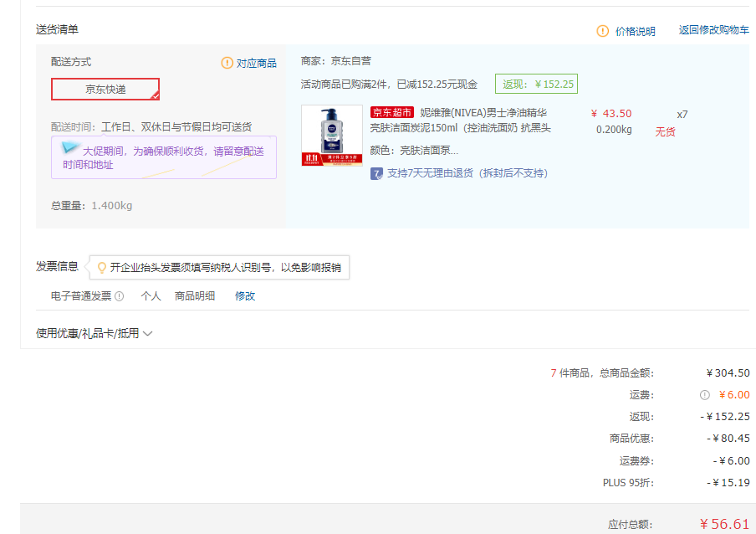Click 总重量: 1.400kg text
The width and height of the screenshot is (756, 534).
92,206
